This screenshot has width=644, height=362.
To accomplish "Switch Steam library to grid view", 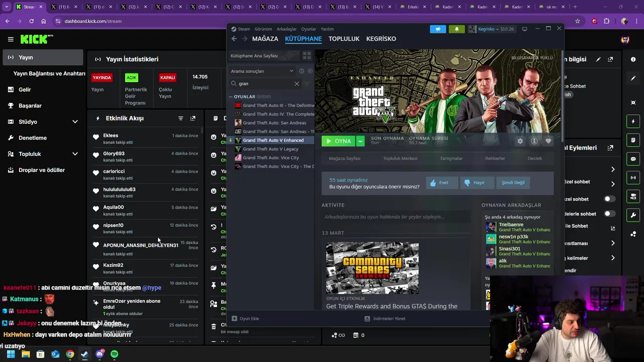I will pyautogui.click(x=306, y=55).
